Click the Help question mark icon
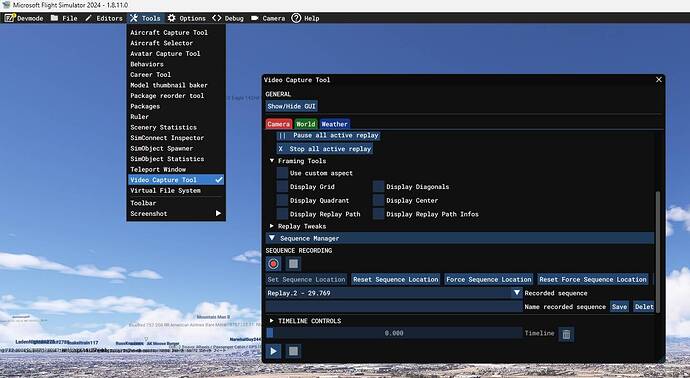The image size is (690, 378). [x=296, y=18]
